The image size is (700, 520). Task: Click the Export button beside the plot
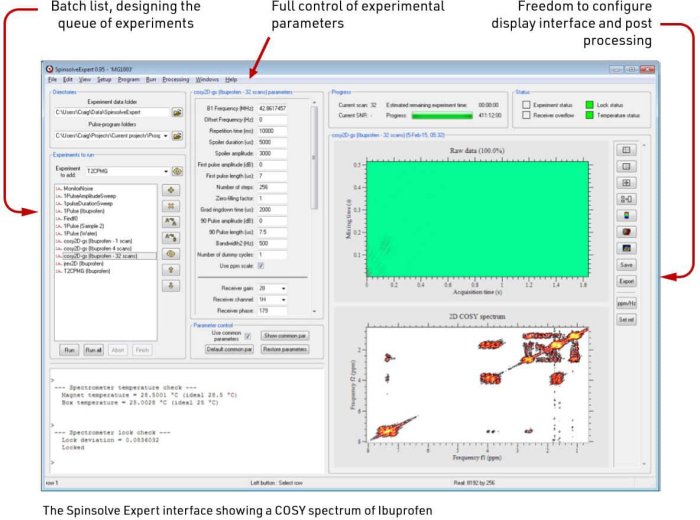[x=627, y=282]
